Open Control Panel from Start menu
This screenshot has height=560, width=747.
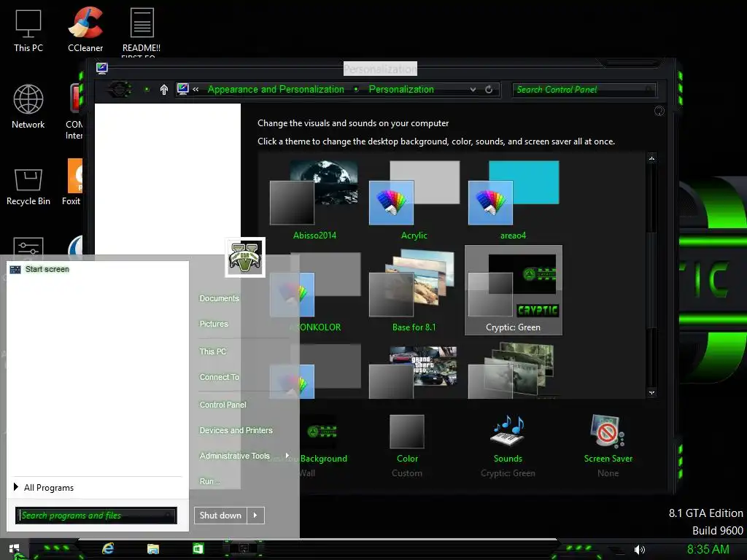pyautogui.click(x=222, y=405)
